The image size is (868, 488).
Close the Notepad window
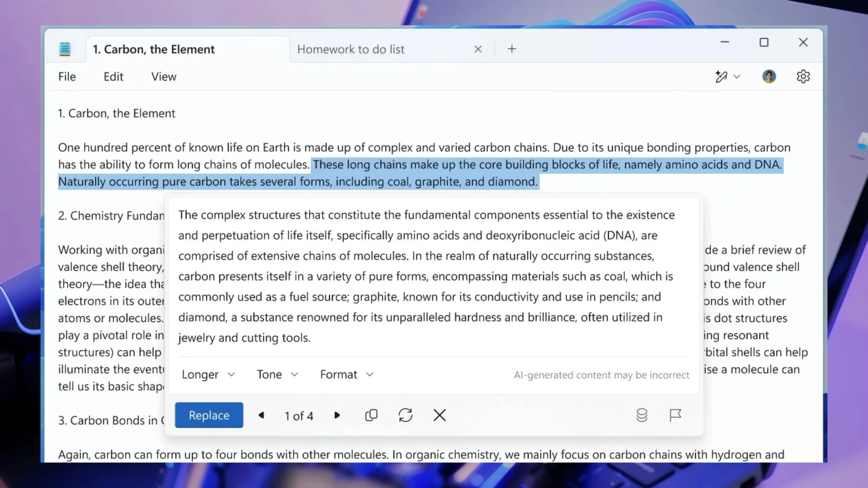803,42
